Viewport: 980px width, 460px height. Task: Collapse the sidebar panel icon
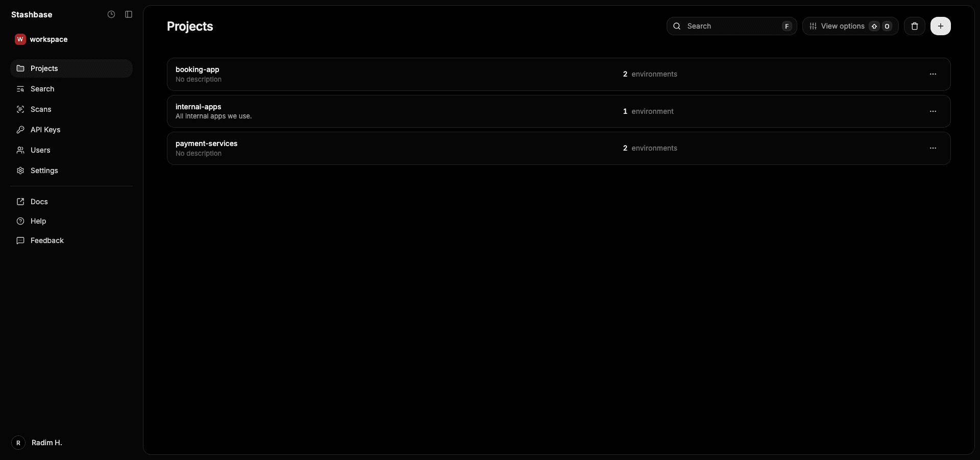click(x=129, y=14)
